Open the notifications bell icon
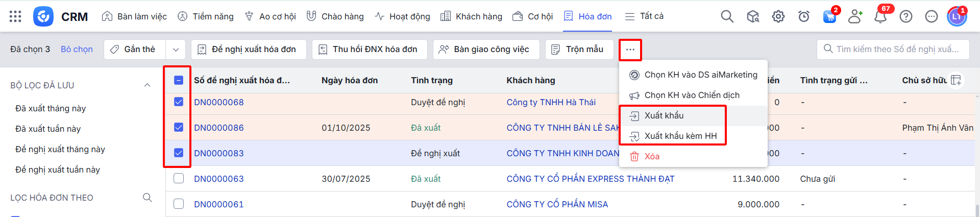Viewport: 980px width, 217px height. click(880, 16)
